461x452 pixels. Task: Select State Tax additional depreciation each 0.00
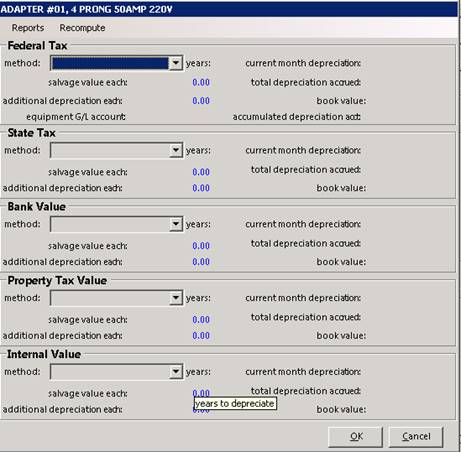tap(201, 188)
